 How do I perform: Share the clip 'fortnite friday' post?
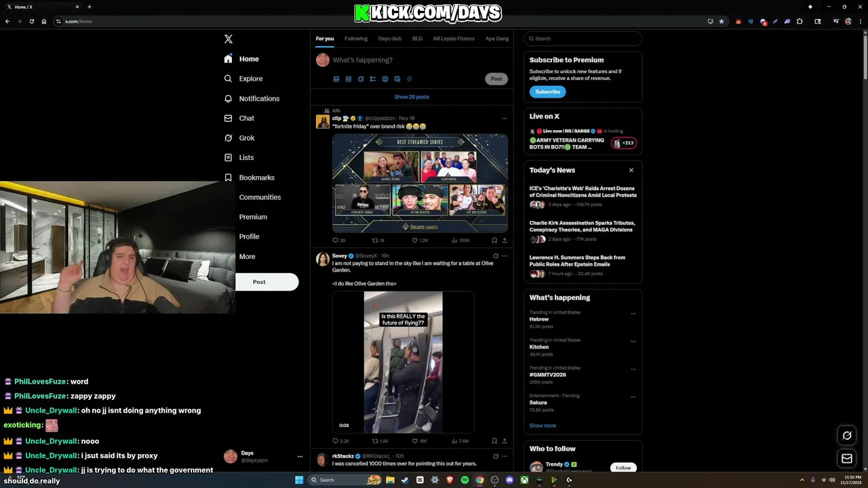click(505, 240)
